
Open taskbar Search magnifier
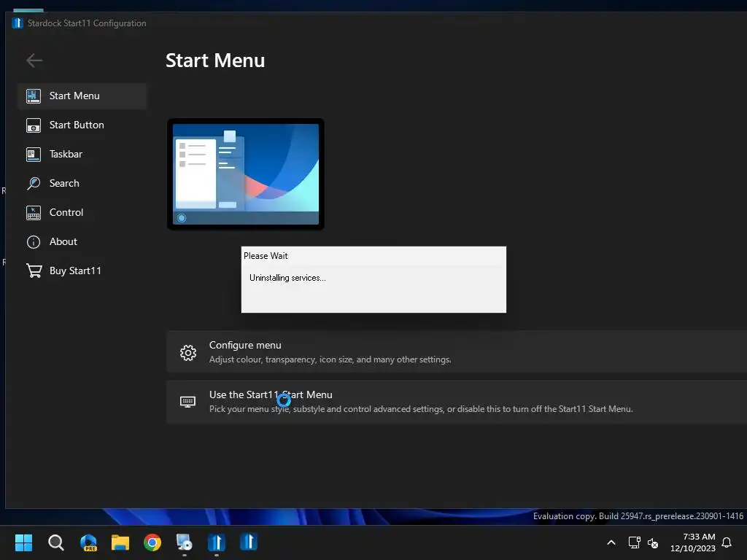(x=56, y=542)
